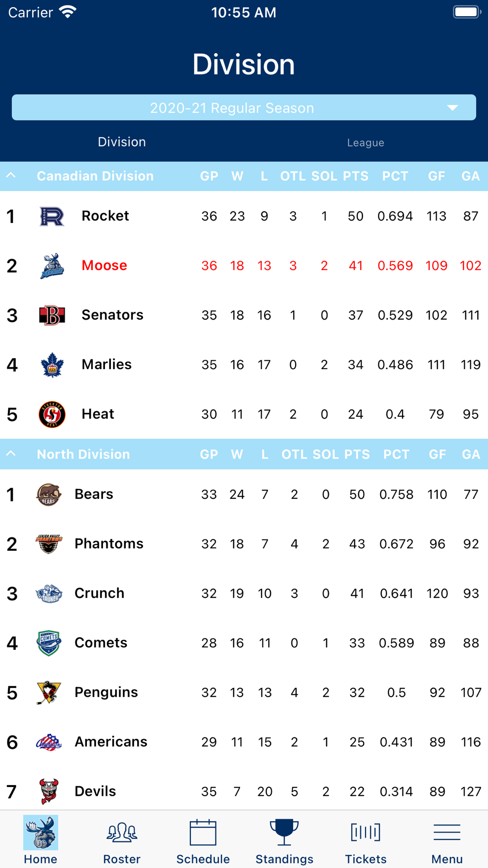Select the Senators team name

point(112,315)
